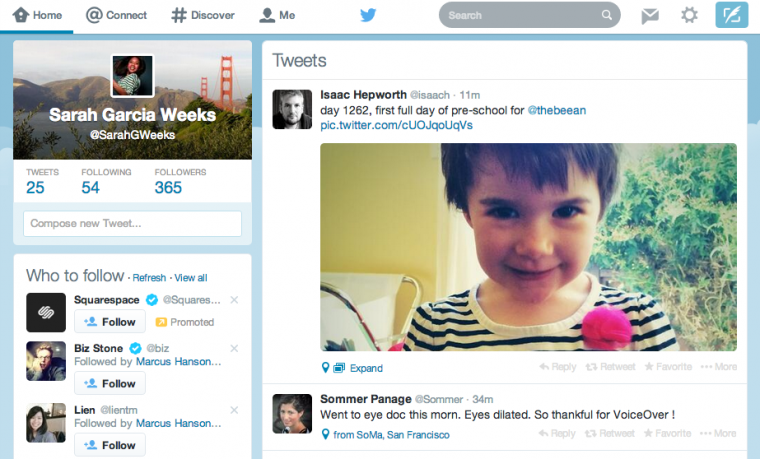This screenshot has height=459, width=760.
Task: View the 25 tweets count
Action: click(35, 188)
